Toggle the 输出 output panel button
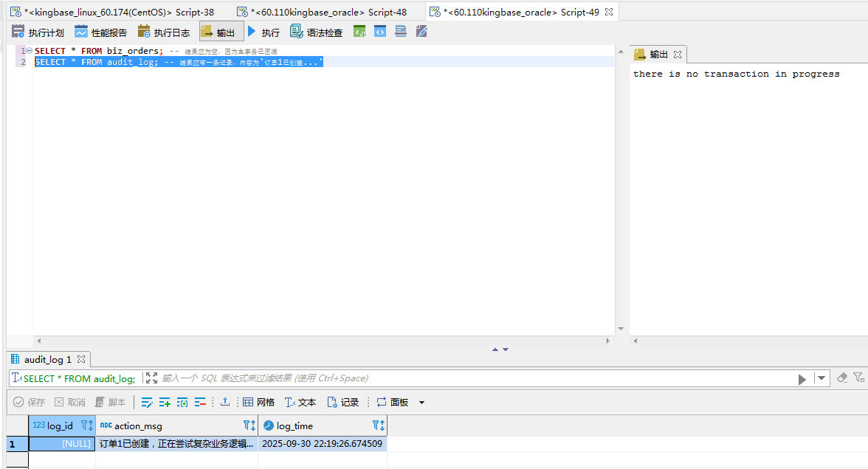868x469 pixels. [x=221, y=32]
